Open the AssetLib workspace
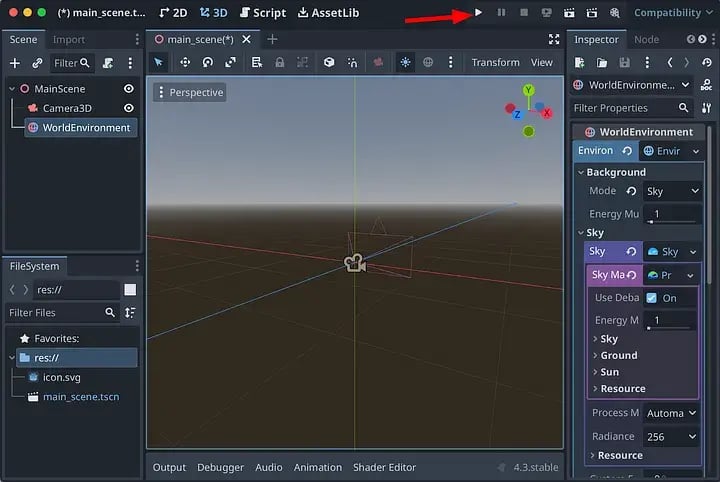 [x=328, y=13]
